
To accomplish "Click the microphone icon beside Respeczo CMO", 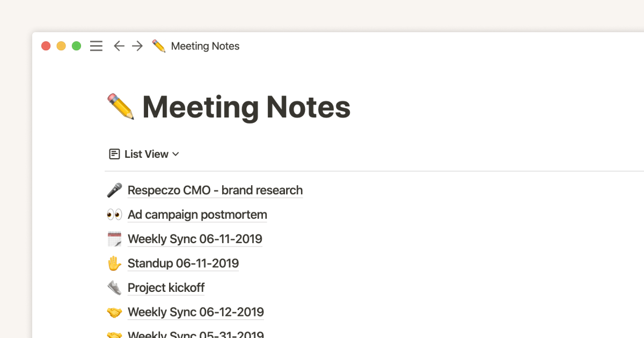I will [114, 190].
